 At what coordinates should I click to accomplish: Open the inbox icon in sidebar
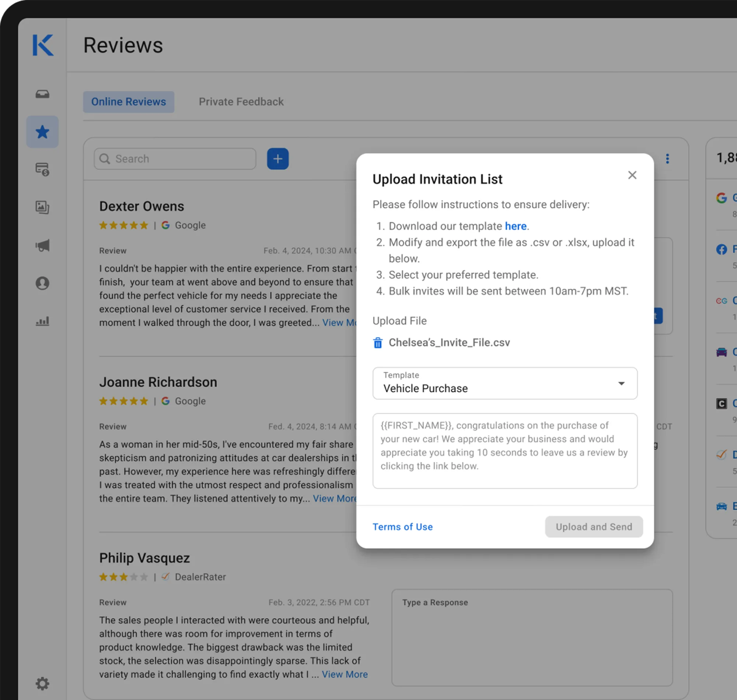(x=42, y=94)
